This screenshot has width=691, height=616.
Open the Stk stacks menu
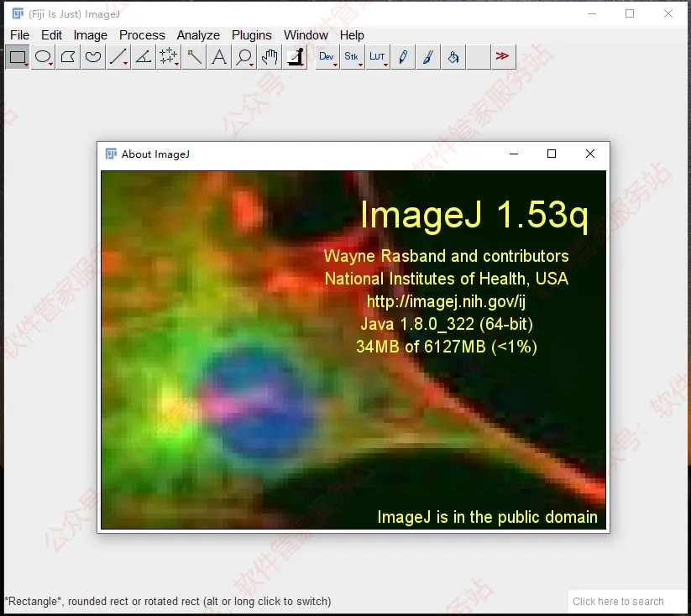[353, 57]
